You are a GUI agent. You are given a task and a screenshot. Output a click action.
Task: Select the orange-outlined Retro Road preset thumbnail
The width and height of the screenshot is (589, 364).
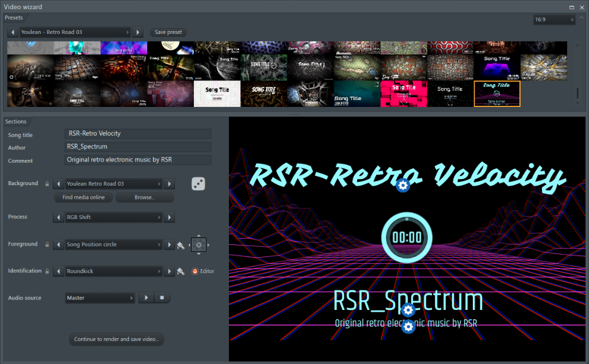tap(497, 94)
